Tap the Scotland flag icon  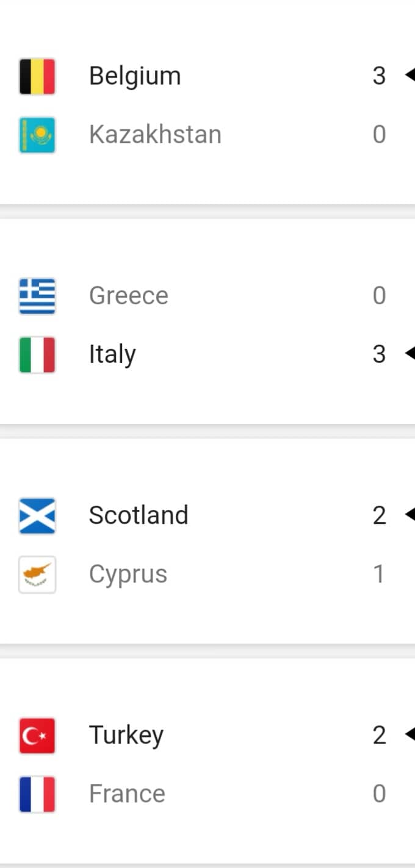[37, 515]
